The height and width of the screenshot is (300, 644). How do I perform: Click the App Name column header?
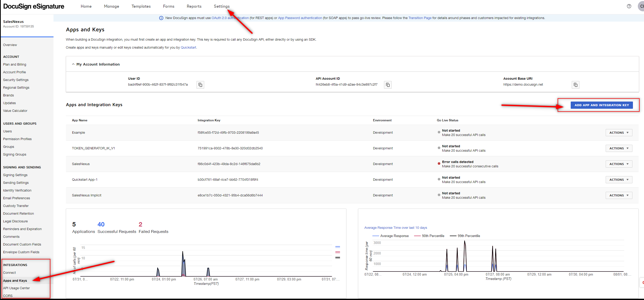click(80, 120)
